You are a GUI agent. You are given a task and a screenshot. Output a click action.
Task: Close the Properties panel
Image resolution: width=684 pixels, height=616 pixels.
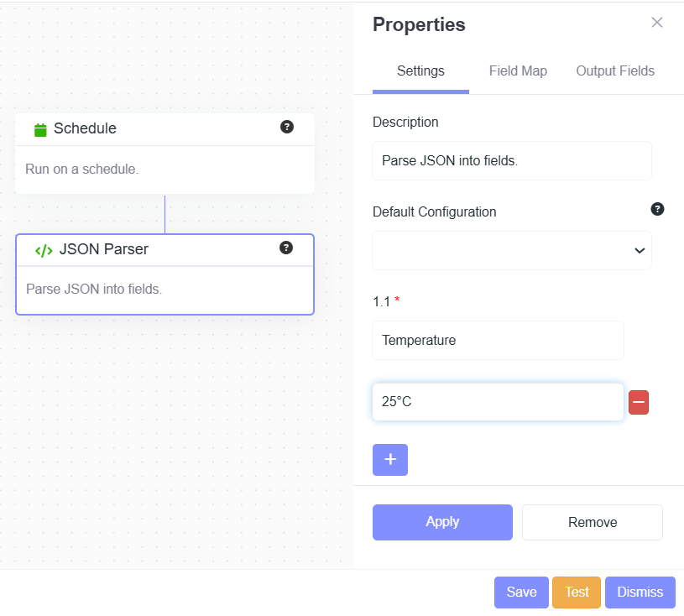coord(657,23)
